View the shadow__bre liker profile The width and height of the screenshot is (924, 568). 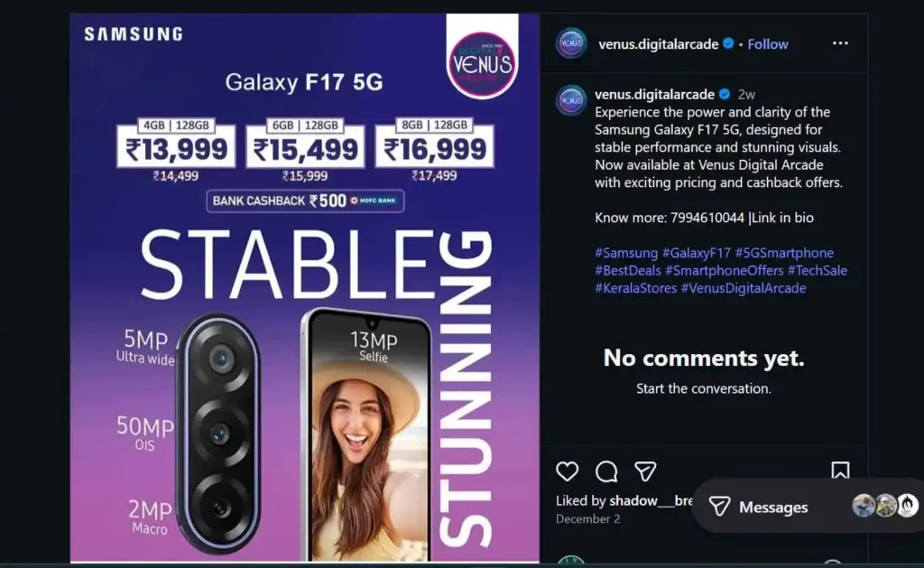651,501
